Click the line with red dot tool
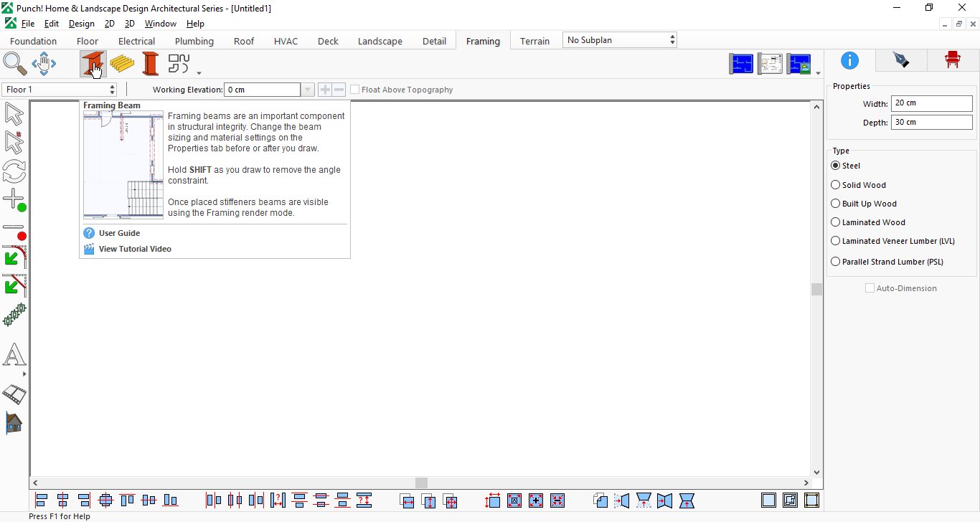Image resolution: width=980 pixels, height=522 pixels. (x=14, y=231)
